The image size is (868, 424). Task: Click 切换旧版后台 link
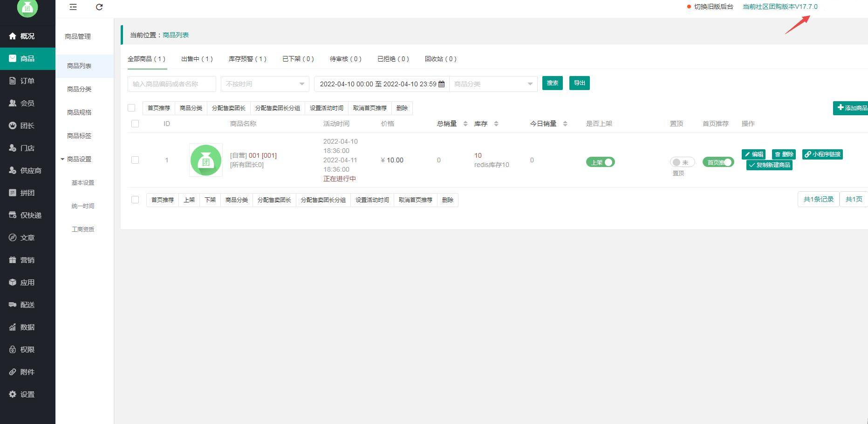pyautogui.click(x=713, y=7)
